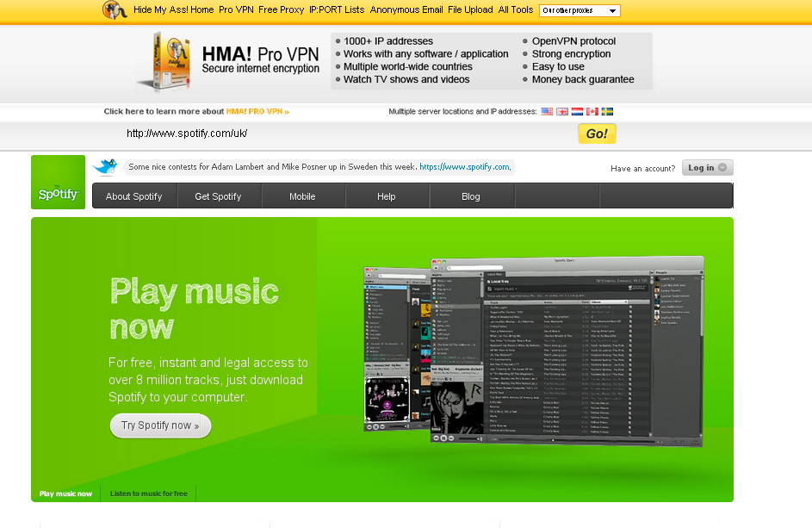The width and height of the screenshot is (812, 528).
Task: Open Hide My Ass! Home menu item
Action: [173, 9]
